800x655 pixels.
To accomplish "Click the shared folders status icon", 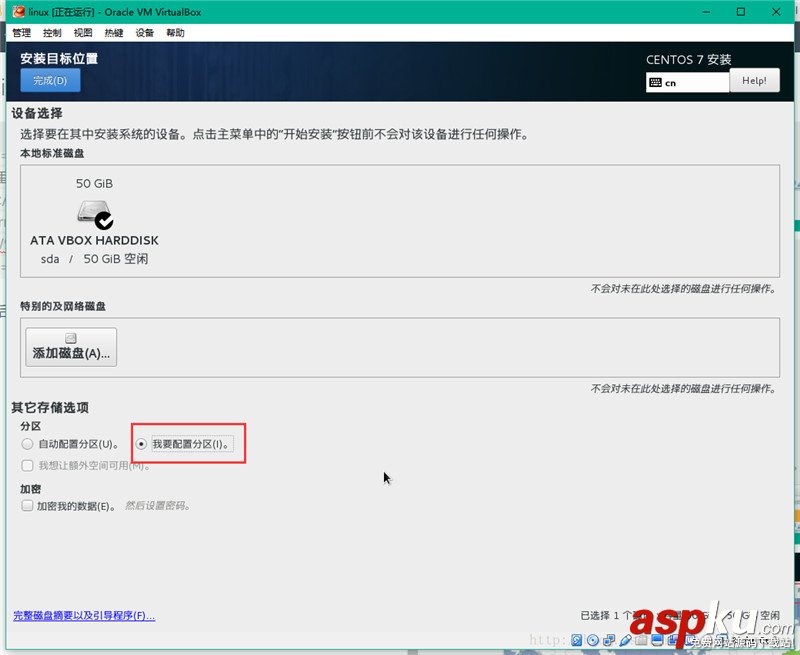I will (x=641, y=640).
